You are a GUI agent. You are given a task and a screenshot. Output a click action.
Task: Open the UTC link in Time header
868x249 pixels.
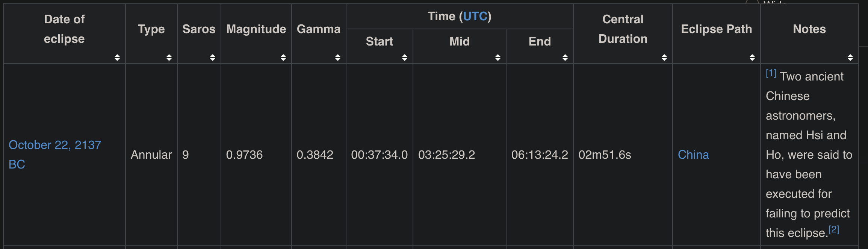click(x=475, y=17)
